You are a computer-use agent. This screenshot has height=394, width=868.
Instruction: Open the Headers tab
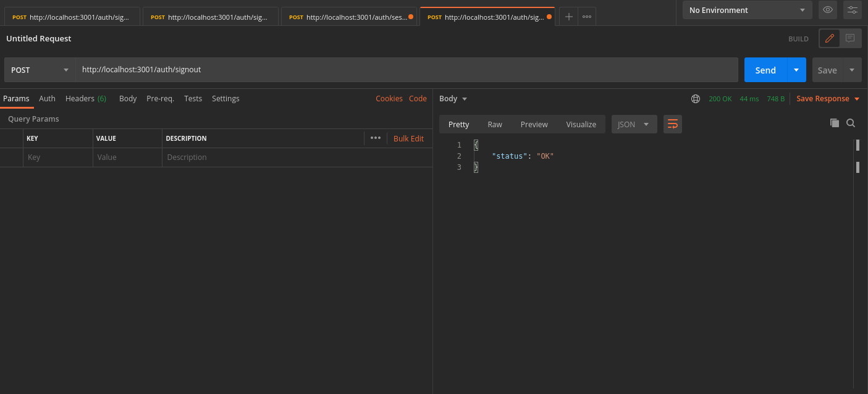click(x=80, y=98)
